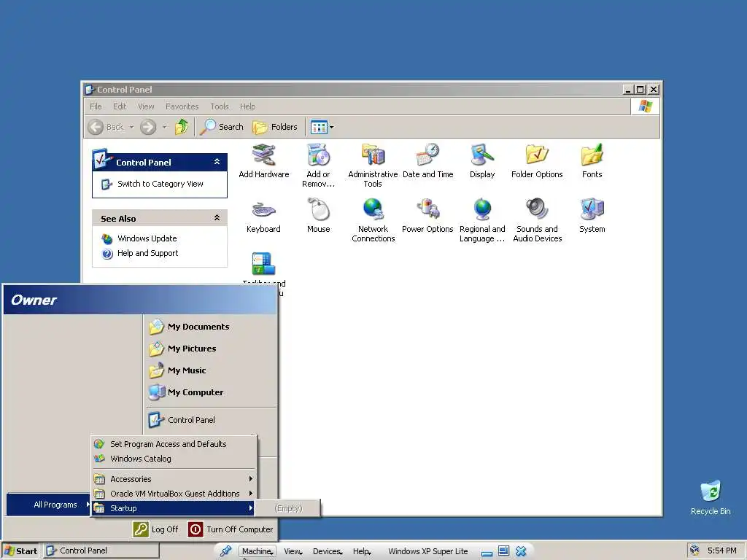This screenshot has width=747, height=560.
Task: Open the VirtualBox View menu
Action: click(293, 551)
